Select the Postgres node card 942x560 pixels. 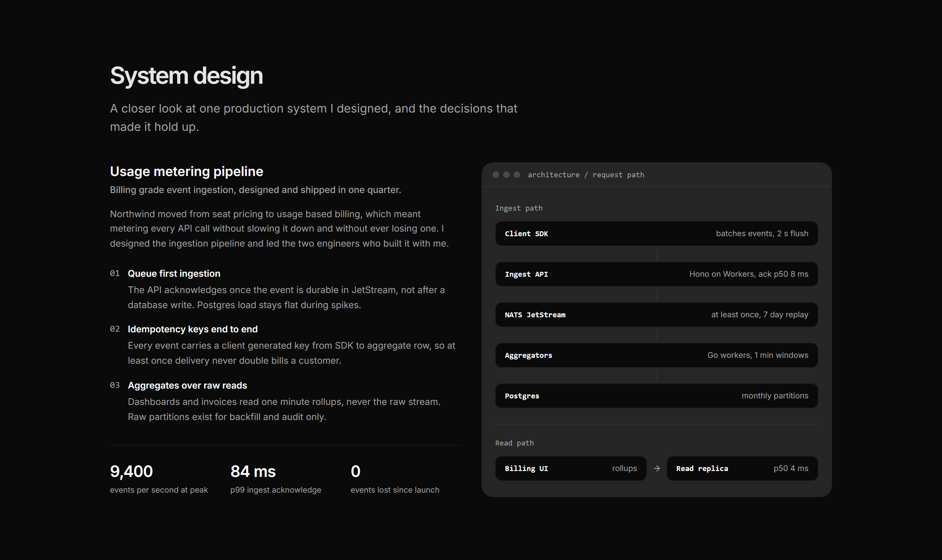pyautogui.click(x=656, y=396)
